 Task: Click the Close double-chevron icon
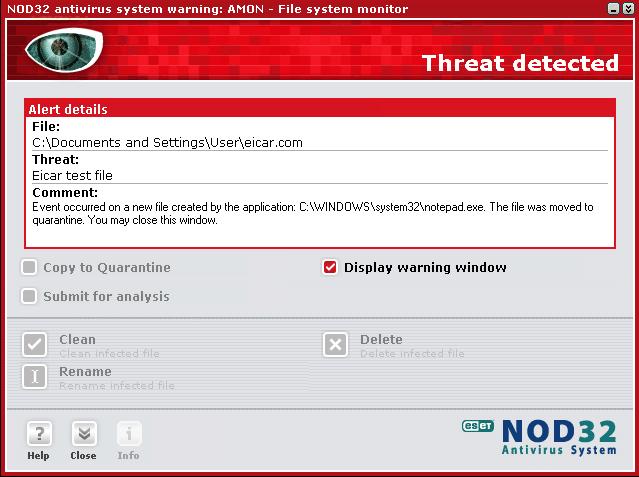pyautogui.click(x=84, y=433)
